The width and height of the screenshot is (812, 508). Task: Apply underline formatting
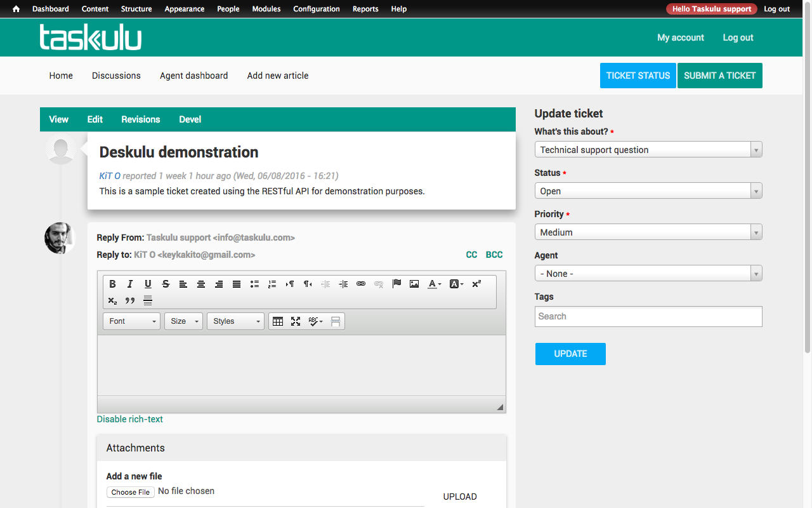point(148,284)
